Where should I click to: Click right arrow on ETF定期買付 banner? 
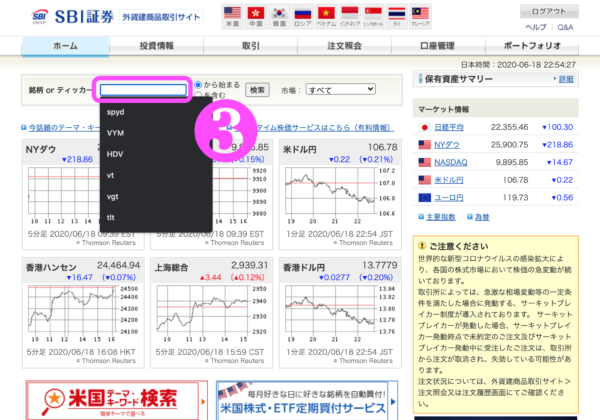(x=393, y=402)
